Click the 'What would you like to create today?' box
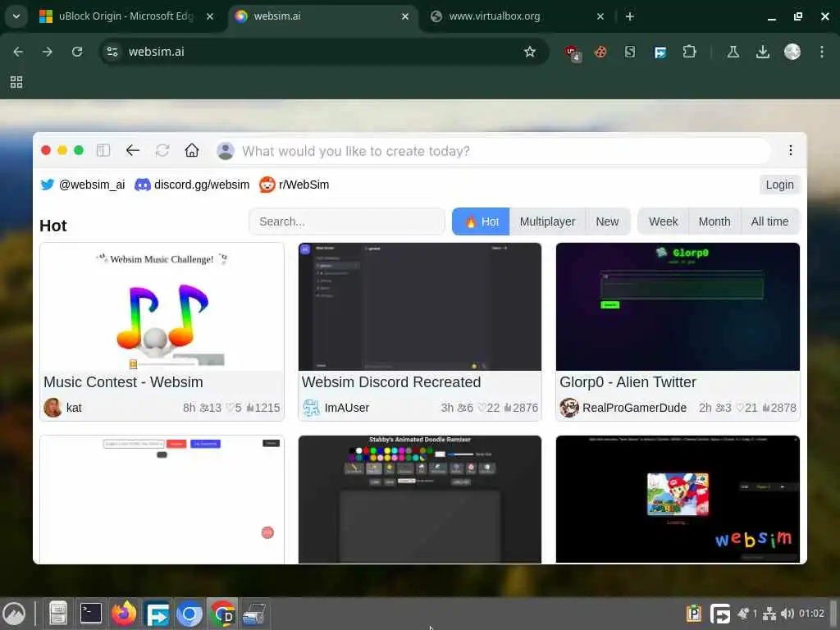840x630 pixels. point(493,151)
